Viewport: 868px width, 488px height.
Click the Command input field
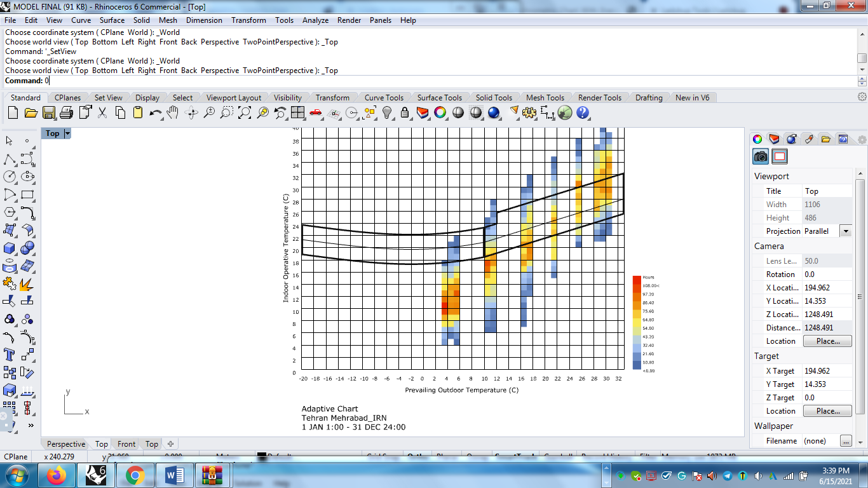pyautogui.click(x=430, y=81)
